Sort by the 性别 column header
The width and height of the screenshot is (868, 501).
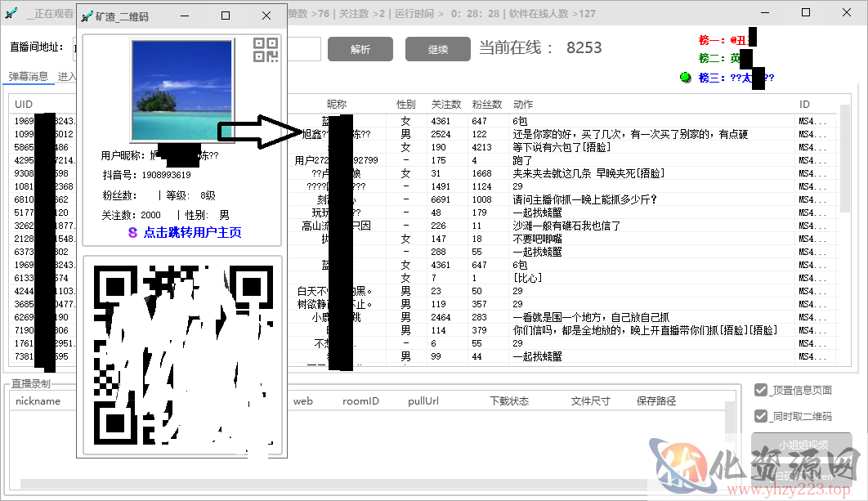pyautogui.click(x=405, y=104)
